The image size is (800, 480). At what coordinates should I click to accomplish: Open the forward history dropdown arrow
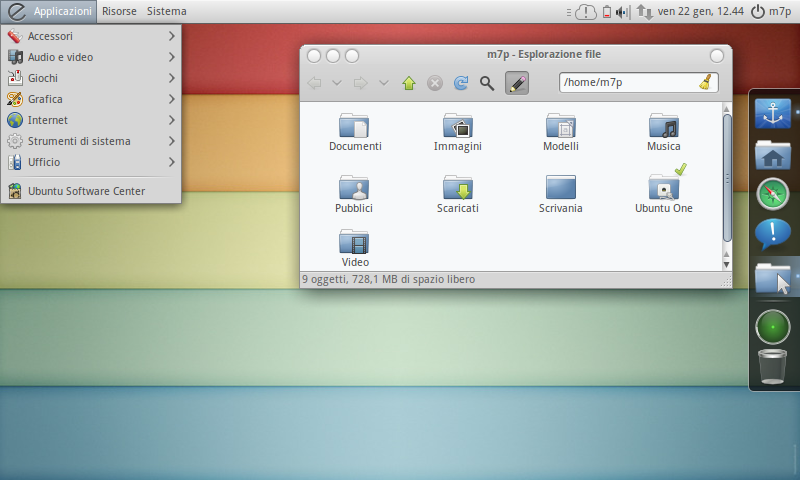(x=384, y=83)
